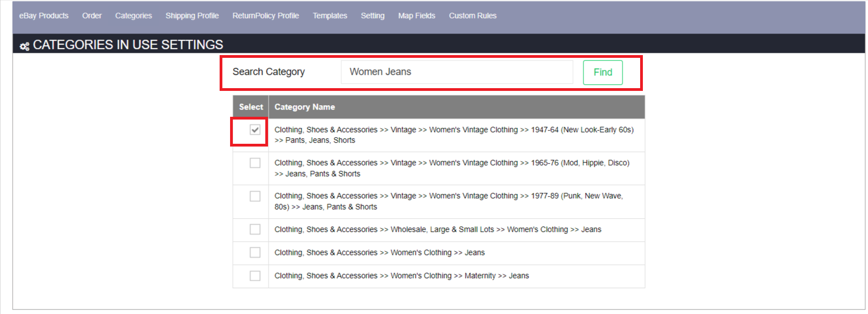Click the 1977-89 (Punk, New Wave, 80s) category text
This screenshot has width=868, height=314.
[x=449, y=201]
